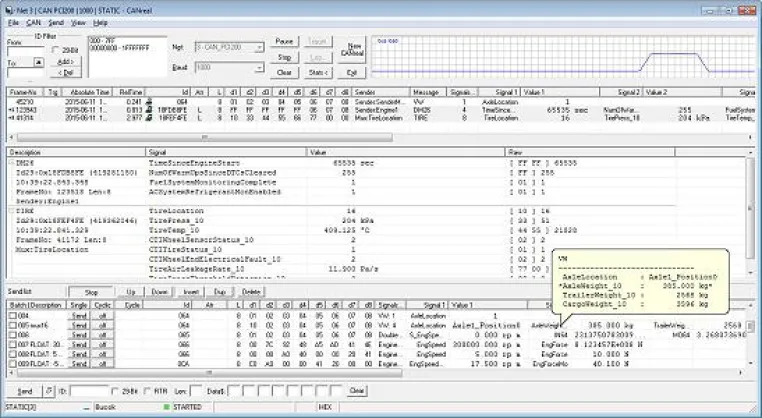Focus the Len input field
This screenshot has width=762, height=418.
pyautogui.click(x=196, y=391)
